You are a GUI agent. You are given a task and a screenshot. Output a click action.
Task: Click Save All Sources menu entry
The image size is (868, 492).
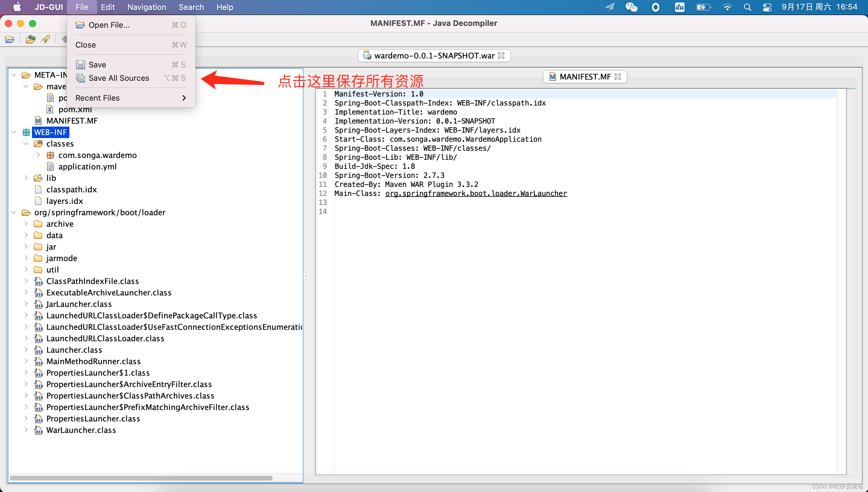[131, 78]
